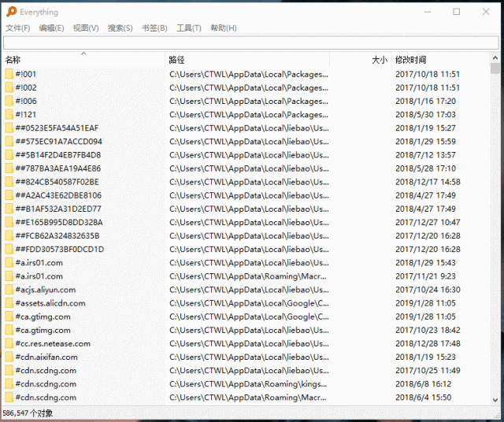Open the 搜索(S) menu
The width and height of the screenshot is (504, 422).
click(120, 28)
